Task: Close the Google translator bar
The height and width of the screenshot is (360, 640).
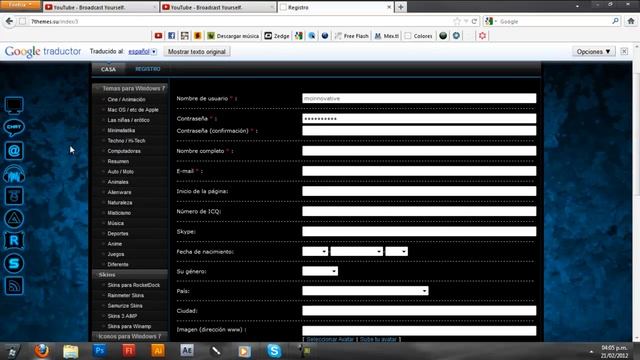Action: [624, 51]
